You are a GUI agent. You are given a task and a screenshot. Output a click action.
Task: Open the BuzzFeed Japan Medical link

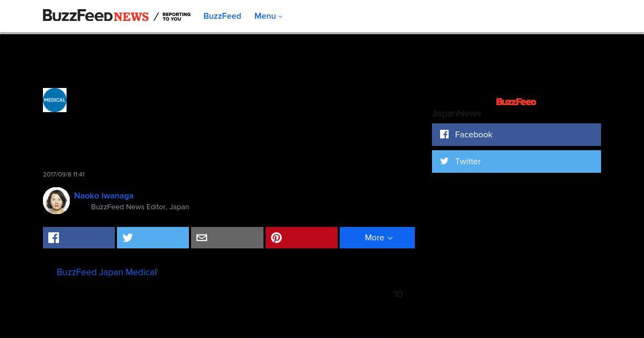pos(107,272)
